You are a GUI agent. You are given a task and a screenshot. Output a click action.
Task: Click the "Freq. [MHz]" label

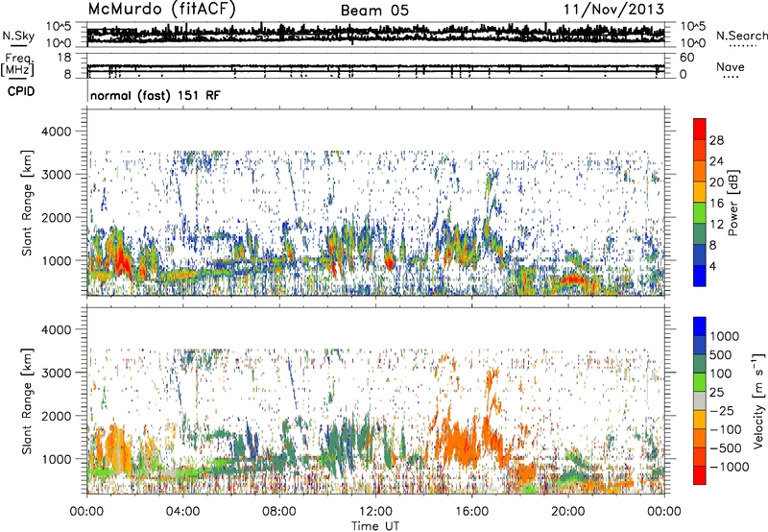[x=18, y=64]
